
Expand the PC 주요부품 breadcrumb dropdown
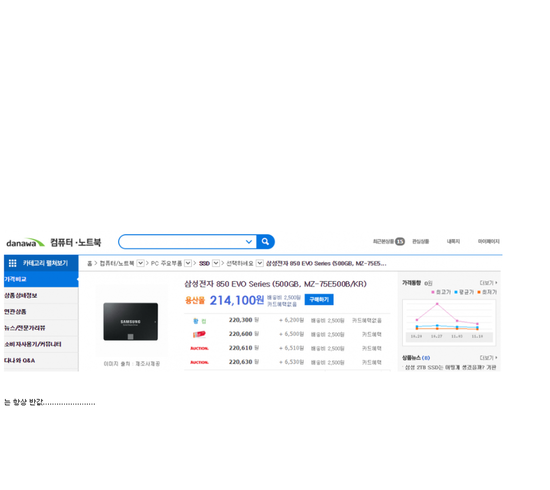(188, 263)
